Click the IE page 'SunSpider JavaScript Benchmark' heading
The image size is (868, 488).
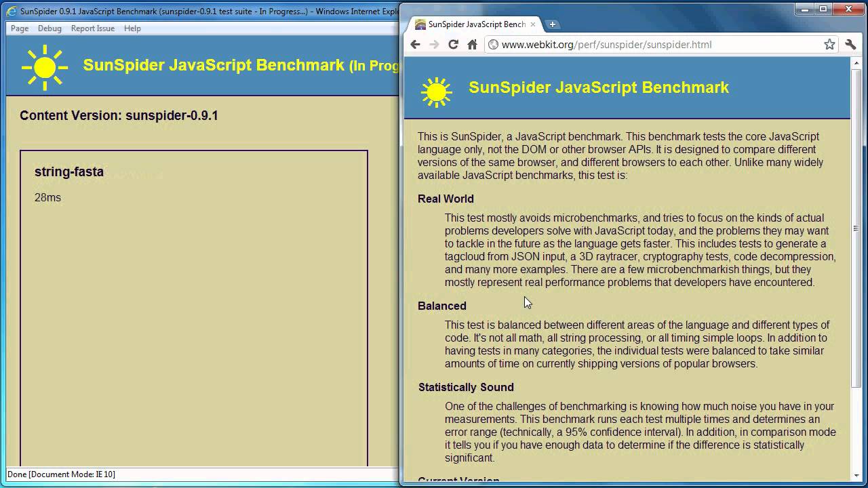click(x=214, y=65)
